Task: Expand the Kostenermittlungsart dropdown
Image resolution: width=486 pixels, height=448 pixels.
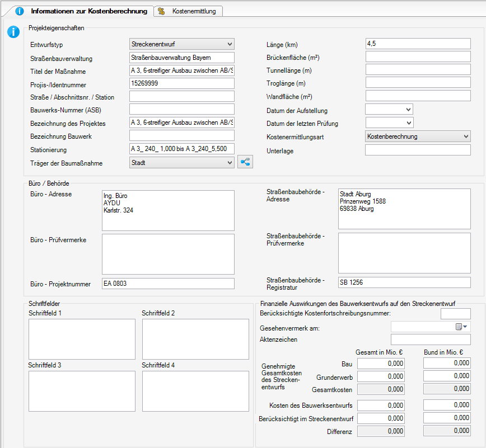Action: pyautogui.click(x=418, y=136)
